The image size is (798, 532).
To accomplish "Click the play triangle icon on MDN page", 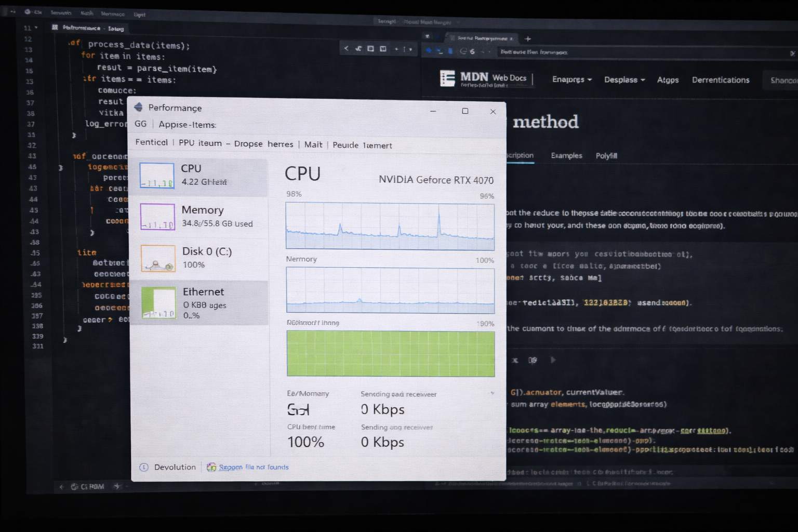I will point(553,360).
